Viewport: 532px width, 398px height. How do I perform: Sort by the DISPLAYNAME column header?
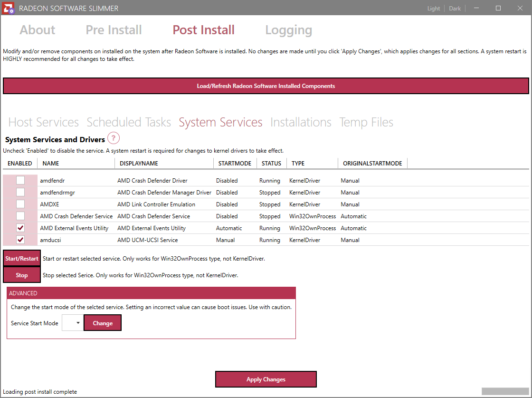pyautogui.click(x=164, y=164)
